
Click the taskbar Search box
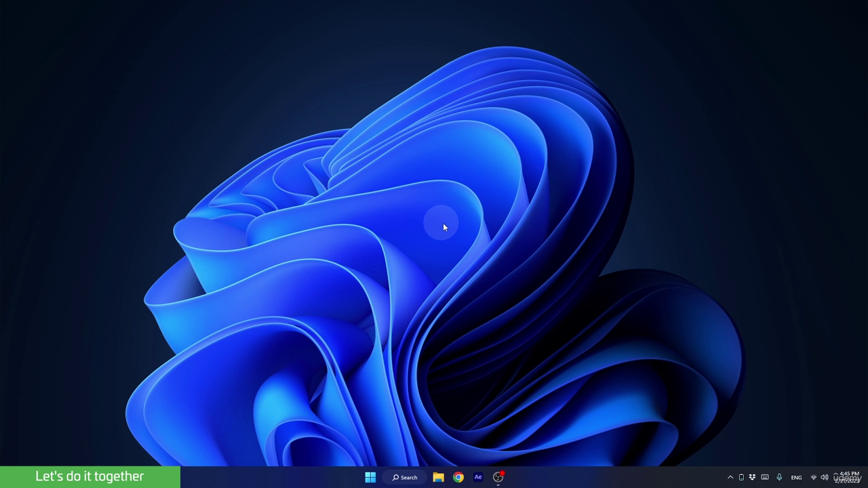coord(405,477)
